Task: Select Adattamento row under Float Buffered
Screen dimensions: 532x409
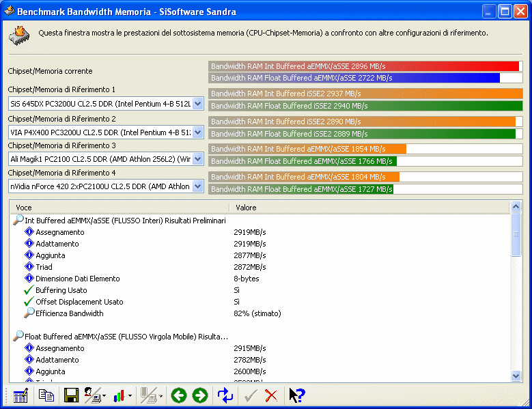Action: tap(260, 359)
